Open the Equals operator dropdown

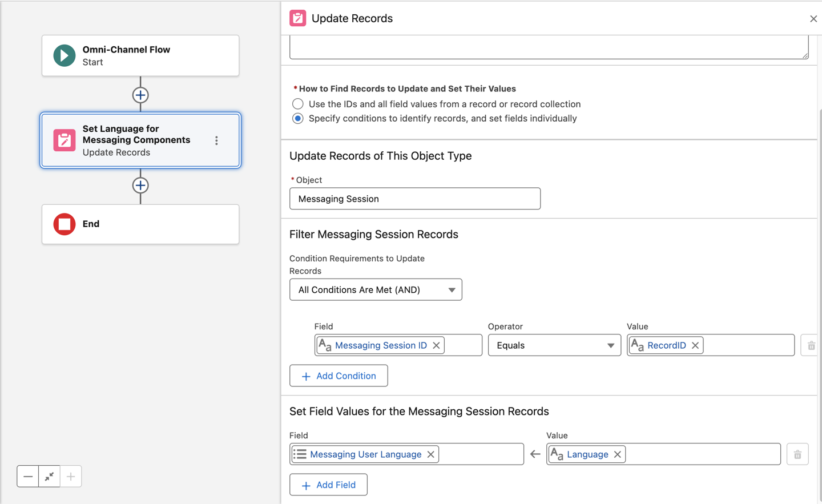(554, 345)
